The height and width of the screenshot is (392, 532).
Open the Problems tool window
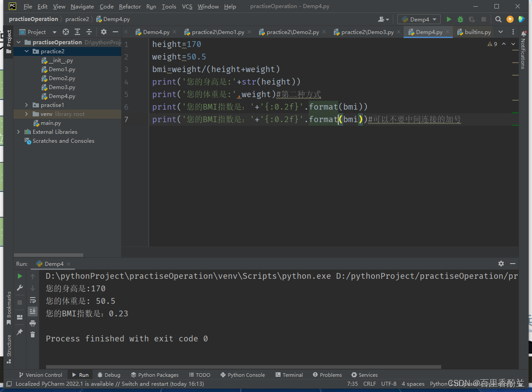click(x=328, y=375)
